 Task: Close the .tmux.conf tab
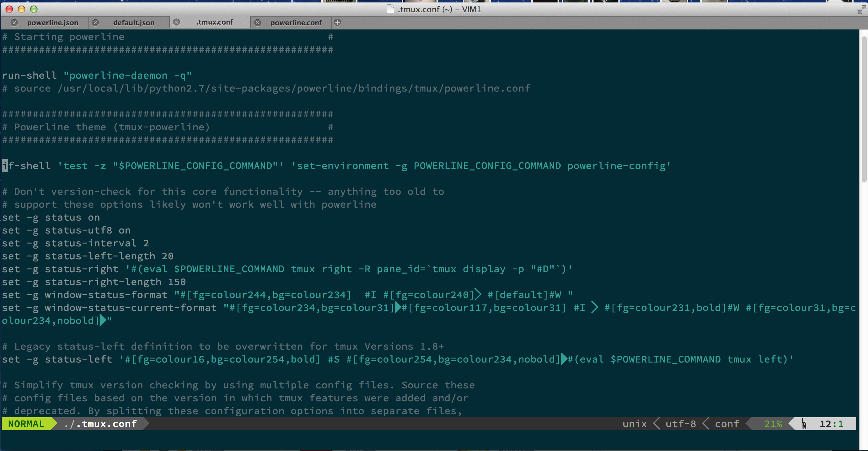click(x=176, y=22)
